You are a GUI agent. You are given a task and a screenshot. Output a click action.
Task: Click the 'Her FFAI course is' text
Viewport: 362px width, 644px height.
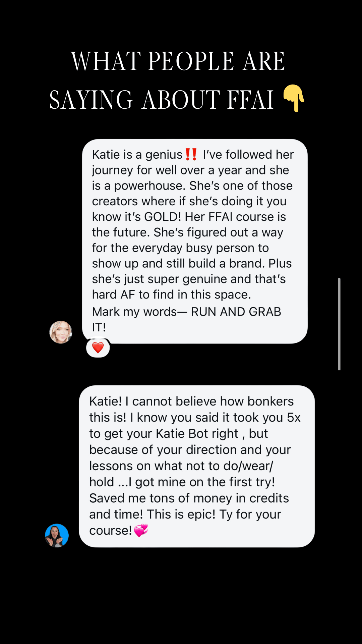[x=235, y=217]
